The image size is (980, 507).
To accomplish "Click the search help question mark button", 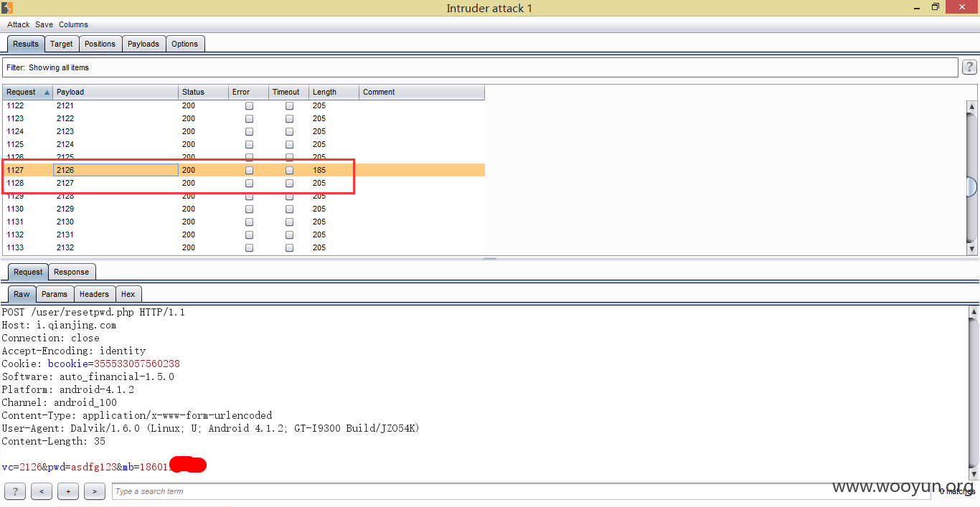I will tap(14, 491).
